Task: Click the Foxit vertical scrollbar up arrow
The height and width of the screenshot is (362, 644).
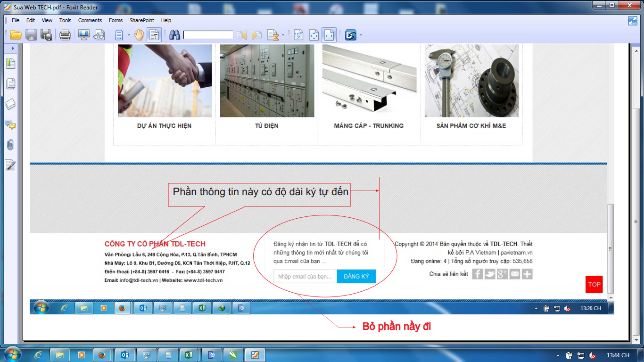Action: 637,51
